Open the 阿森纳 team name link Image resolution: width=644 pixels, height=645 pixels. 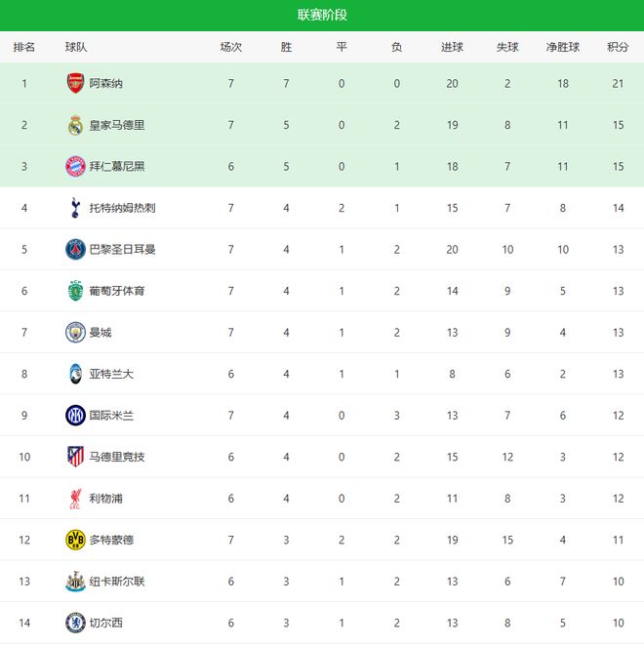click(x=106, y=84)
